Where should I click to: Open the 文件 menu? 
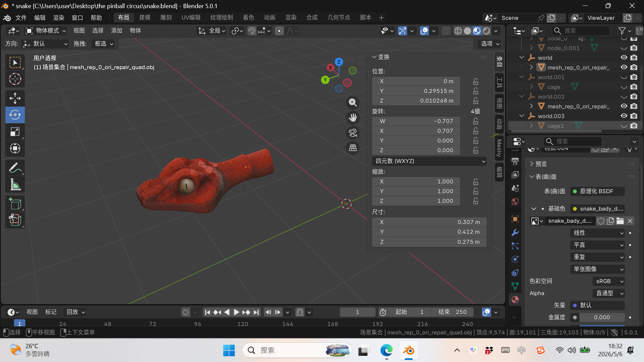click(21, 18)
